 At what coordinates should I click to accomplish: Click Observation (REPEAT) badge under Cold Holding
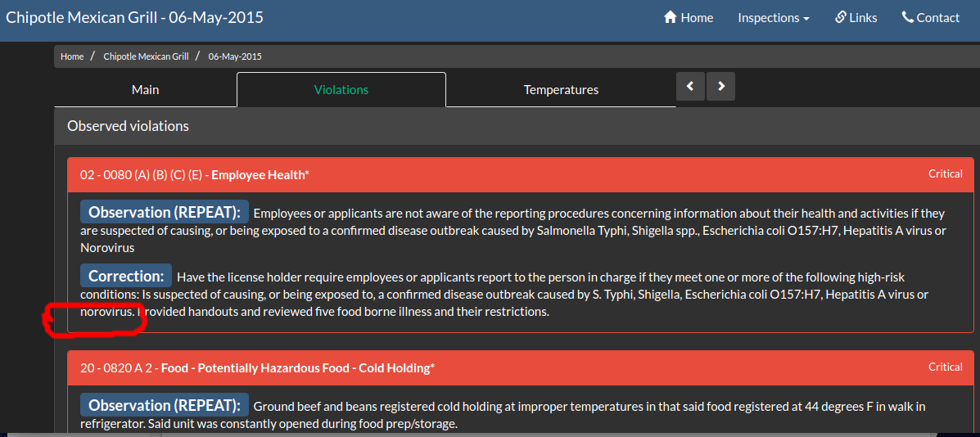point(165,405)
